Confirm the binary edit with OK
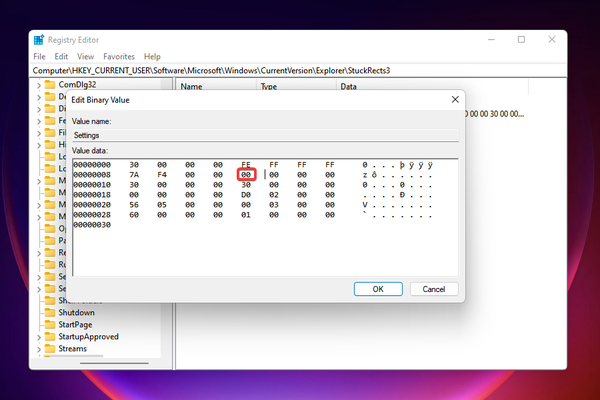Screen dimensions: 600x400 [x=378, y=289]
